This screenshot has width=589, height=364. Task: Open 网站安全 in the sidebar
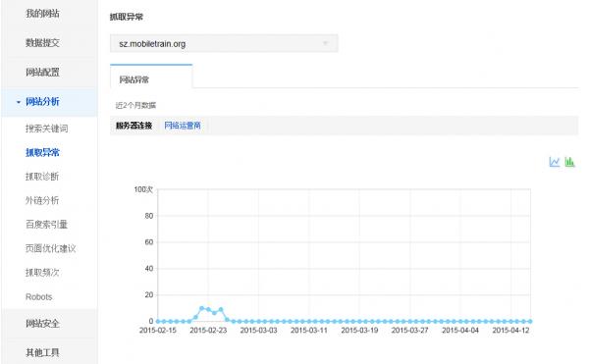coord(42,323)
